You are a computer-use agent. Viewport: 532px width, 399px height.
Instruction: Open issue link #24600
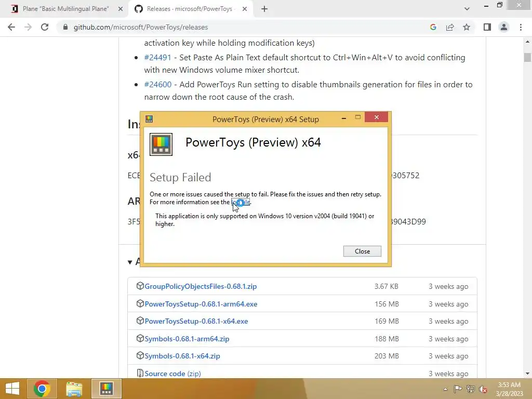[158, 85]
